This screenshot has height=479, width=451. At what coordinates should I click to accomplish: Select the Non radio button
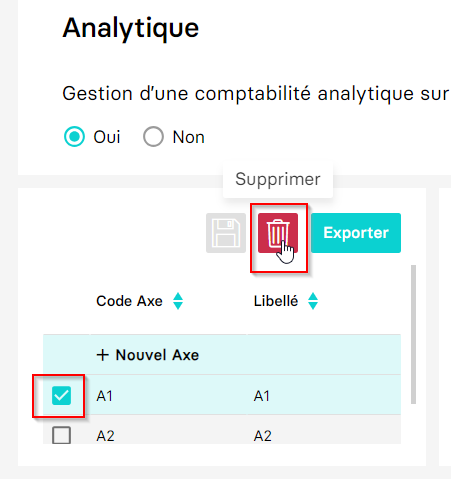153,137
